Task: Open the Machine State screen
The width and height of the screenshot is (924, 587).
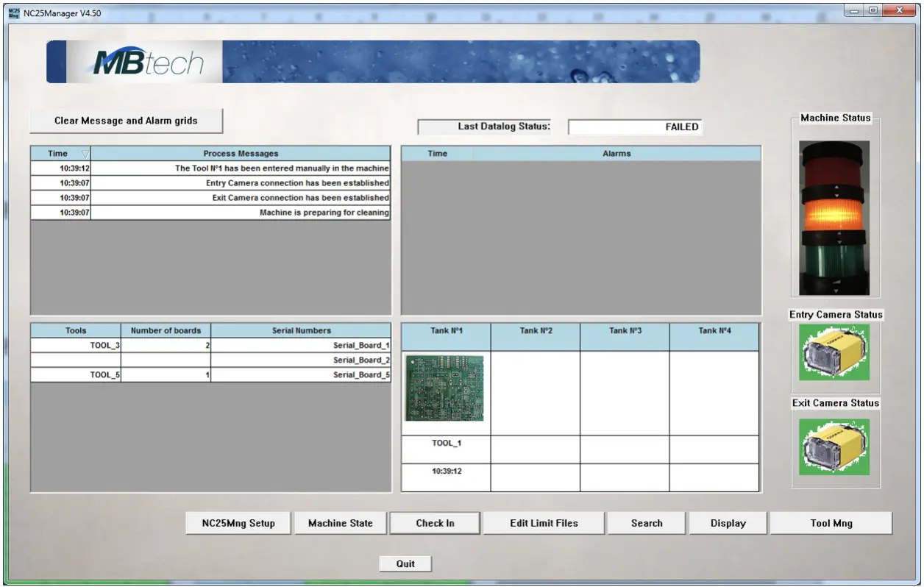Action: pos(340,523)
